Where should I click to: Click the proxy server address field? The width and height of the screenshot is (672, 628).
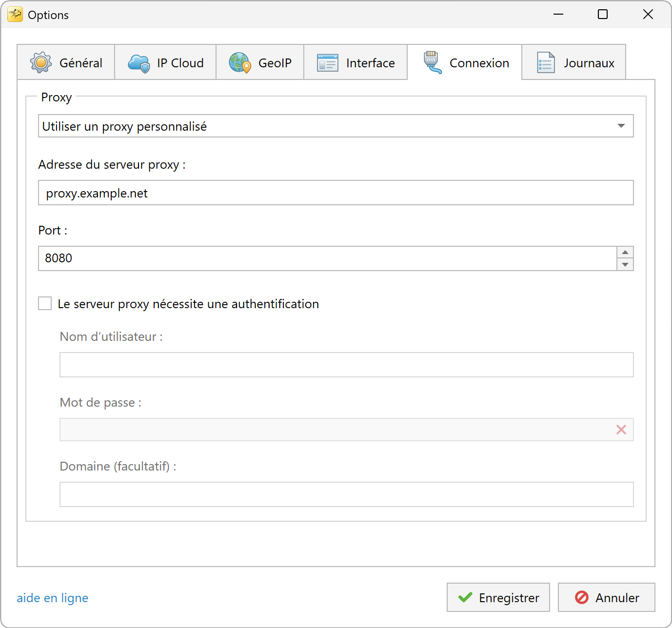[336, 193]
